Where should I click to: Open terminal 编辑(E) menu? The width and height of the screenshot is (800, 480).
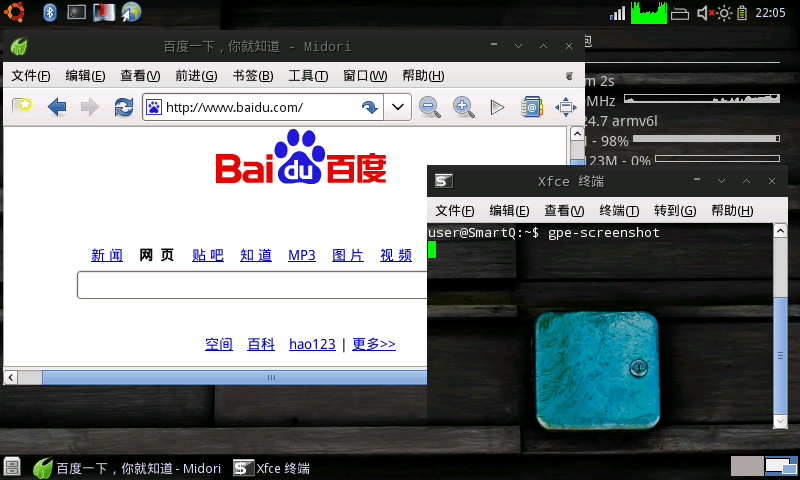coord(509,211)
